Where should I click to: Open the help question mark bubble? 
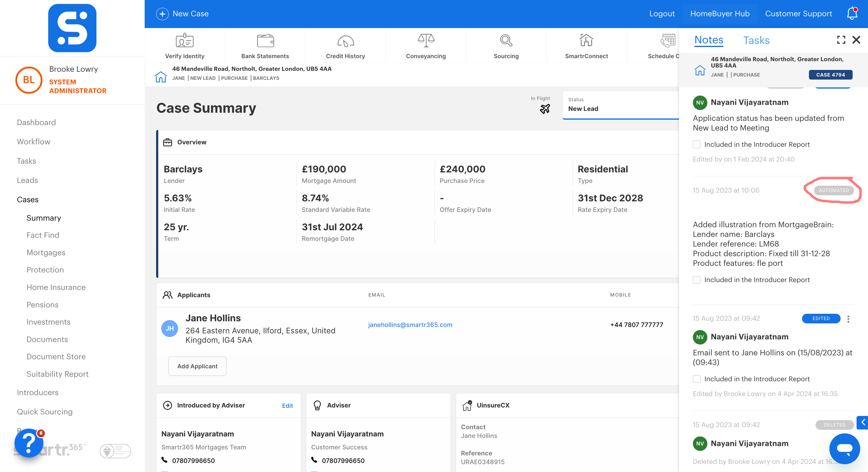coord(29,442)
